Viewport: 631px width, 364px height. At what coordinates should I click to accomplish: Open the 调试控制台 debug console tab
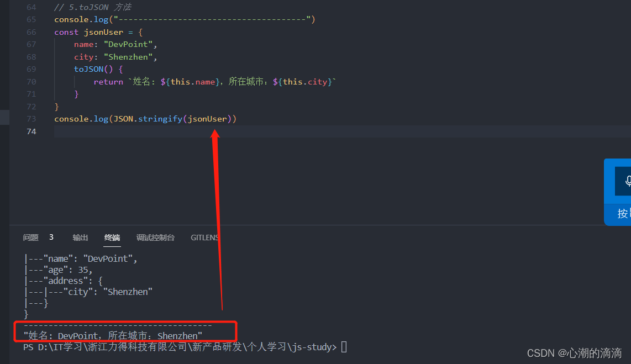(155, 238)
